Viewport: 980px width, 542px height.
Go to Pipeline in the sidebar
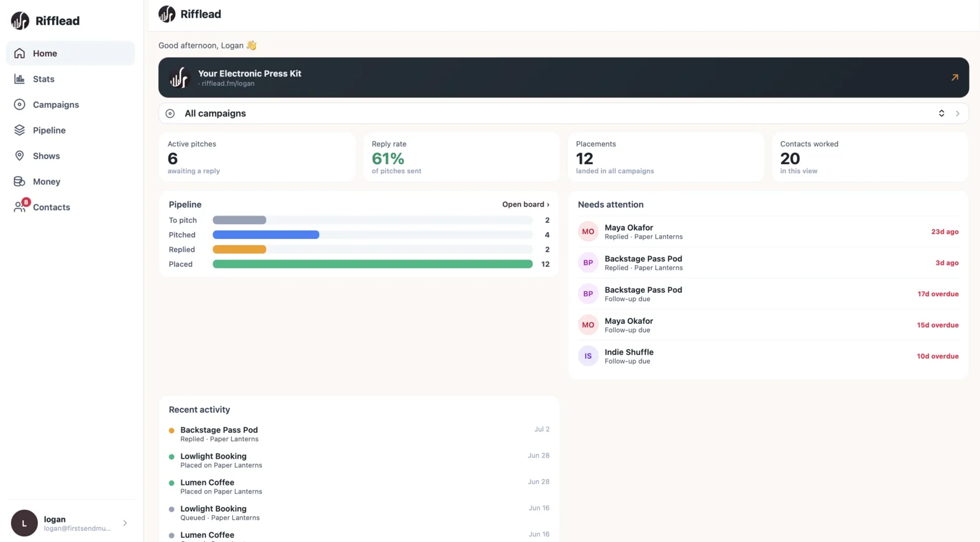pyautogui.click(x=70, y=130)
